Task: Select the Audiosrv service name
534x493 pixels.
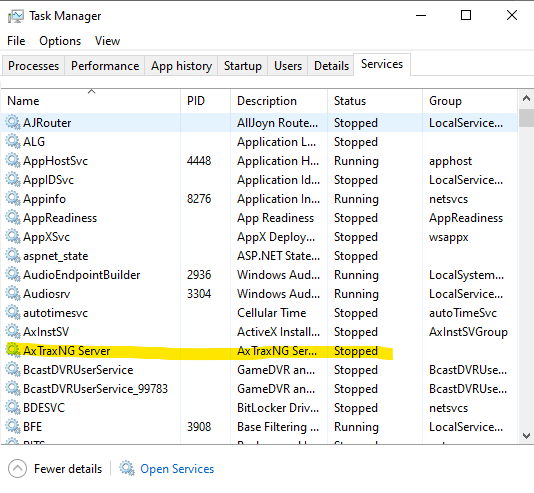Action: 47,294
